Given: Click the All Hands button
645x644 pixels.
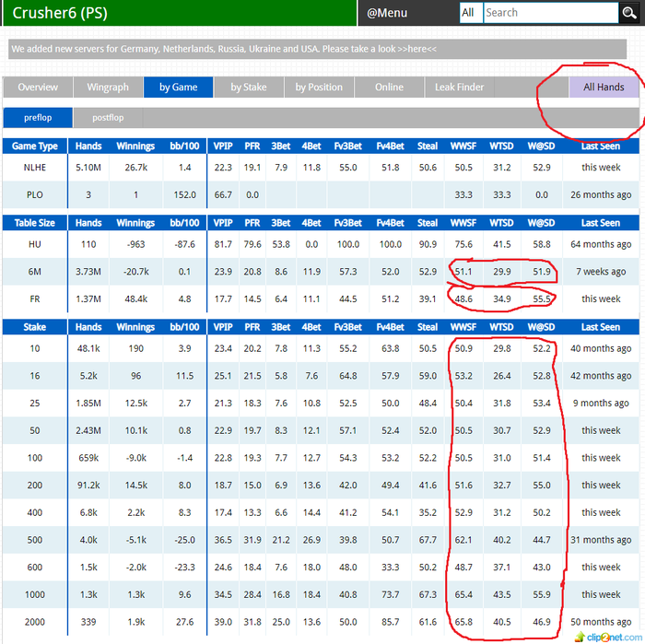Looking at the screenshot, I should pos(604,88).
